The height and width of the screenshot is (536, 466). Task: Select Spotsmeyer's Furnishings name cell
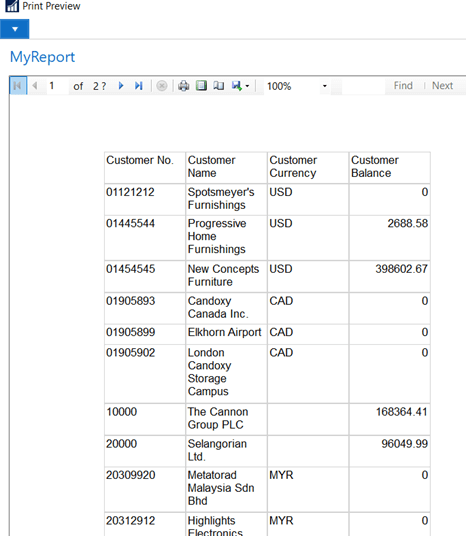pos(226,199)
